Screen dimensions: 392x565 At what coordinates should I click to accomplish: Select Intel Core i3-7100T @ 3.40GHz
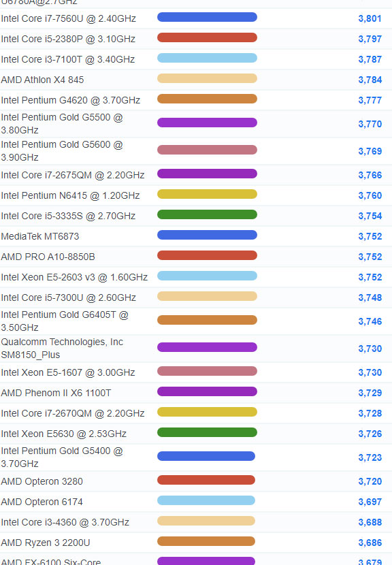point(68,59)
